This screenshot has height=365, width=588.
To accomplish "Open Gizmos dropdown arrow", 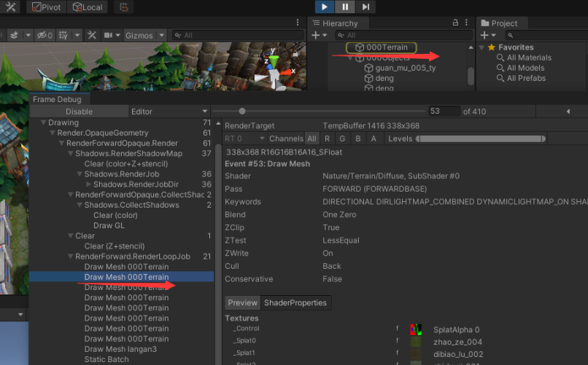I will 162,36.
